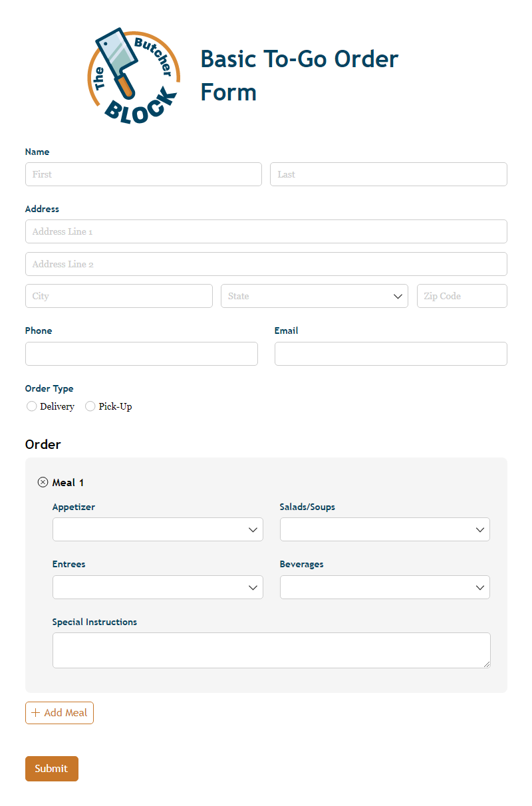Viewport: 532px width, 806px height.
Task: Click the Last name field
Action: [388, 174]
